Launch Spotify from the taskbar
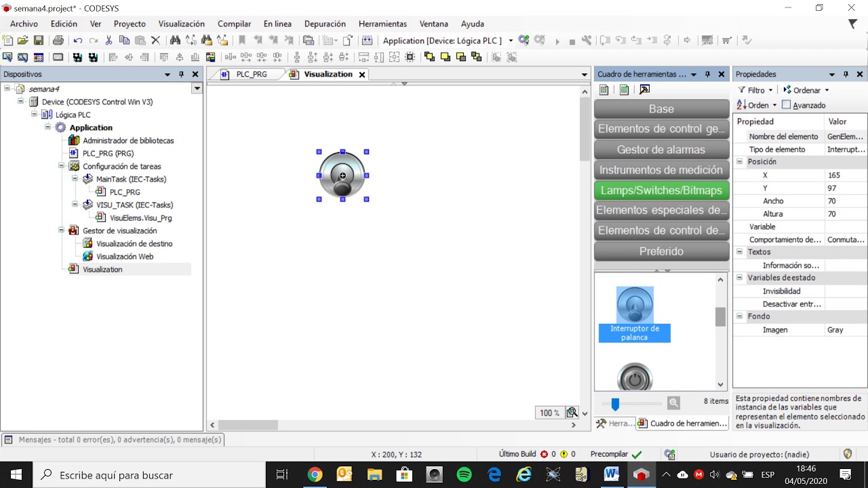Screen dimensions: 868x488 pyautogui.click(x=465, y=474)
